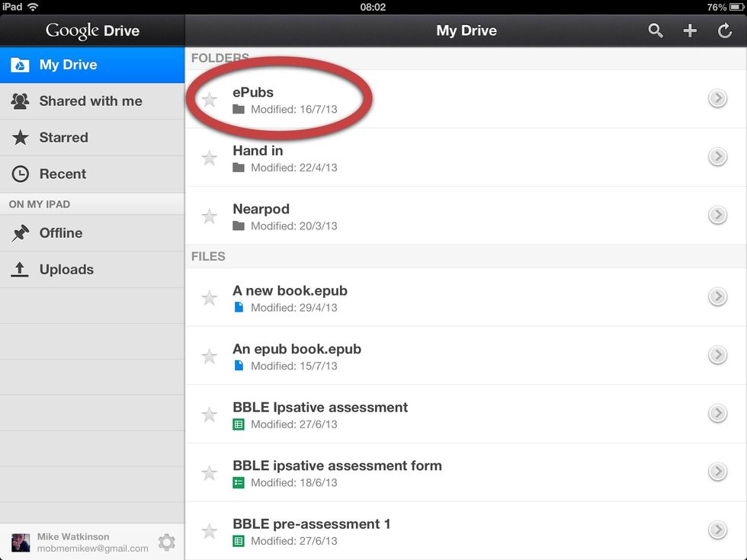
Task: Star An epub book.epub
Action: coord(209,357)
